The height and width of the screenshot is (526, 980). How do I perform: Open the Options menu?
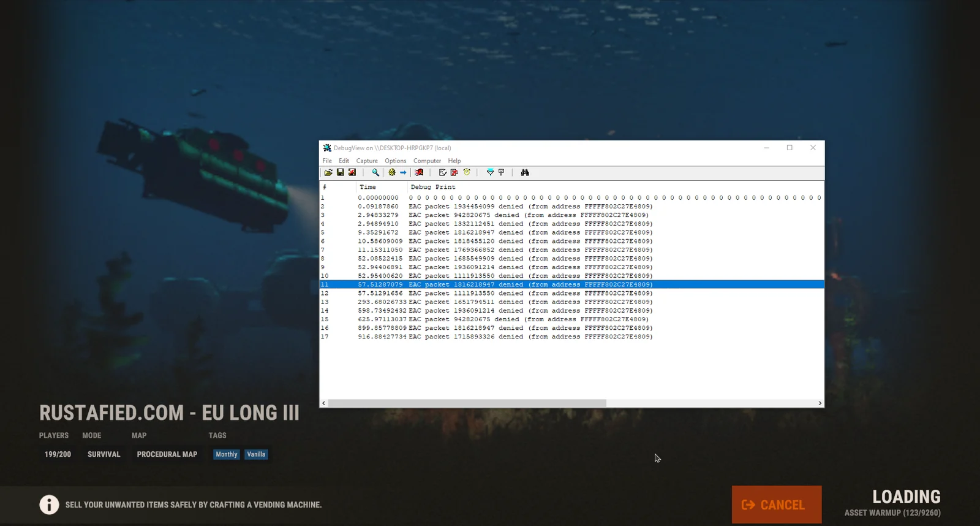pyautogui.click(x=395, y=161)
